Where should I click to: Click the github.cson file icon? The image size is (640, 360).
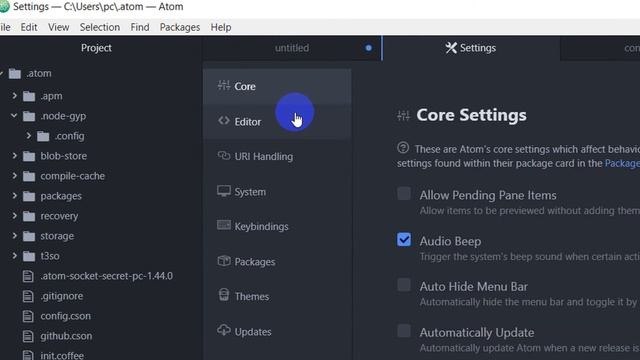click(28, 336)
